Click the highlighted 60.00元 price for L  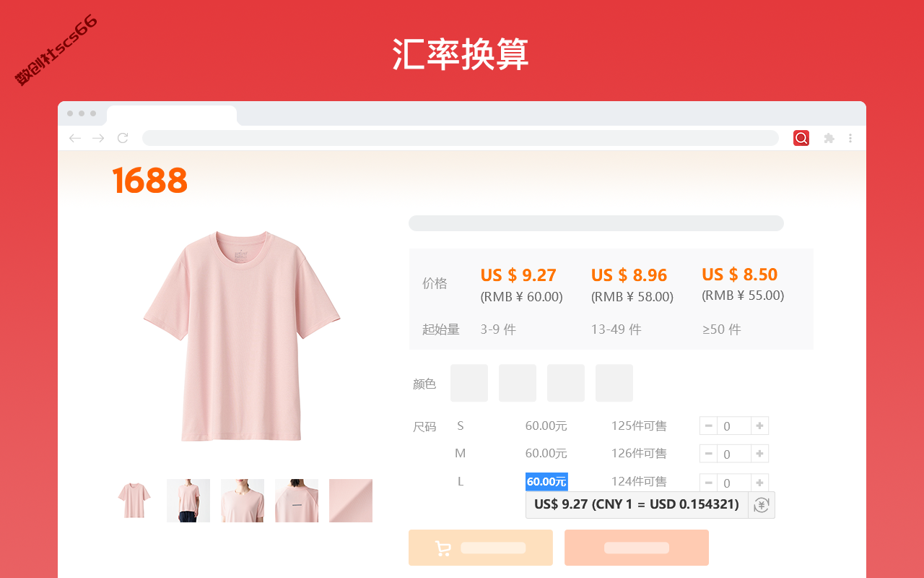pos(546,482)
